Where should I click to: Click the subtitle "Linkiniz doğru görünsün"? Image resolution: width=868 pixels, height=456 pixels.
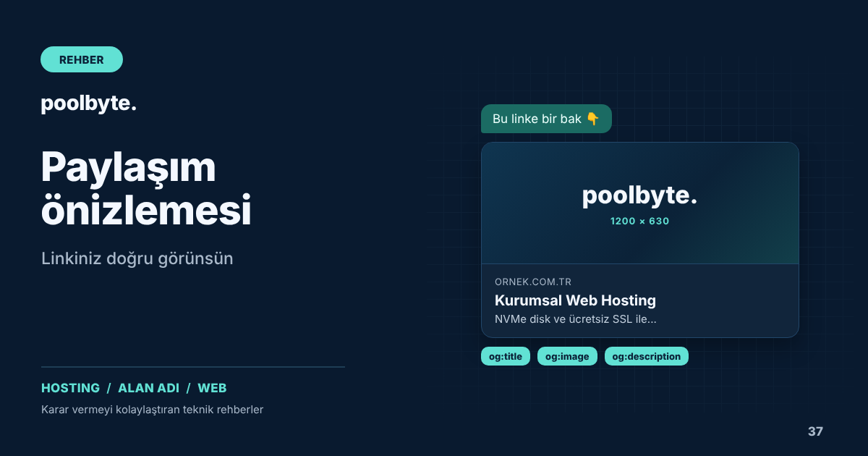[137, 258]
